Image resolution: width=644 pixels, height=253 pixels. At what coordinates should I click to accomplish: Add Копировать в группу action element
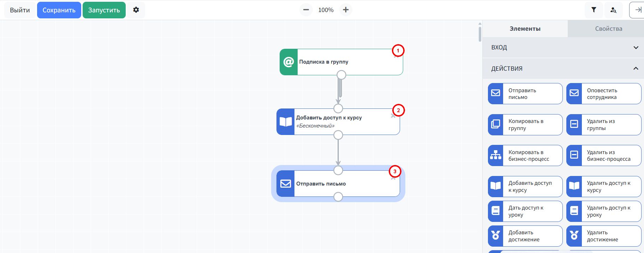point(525,125)
